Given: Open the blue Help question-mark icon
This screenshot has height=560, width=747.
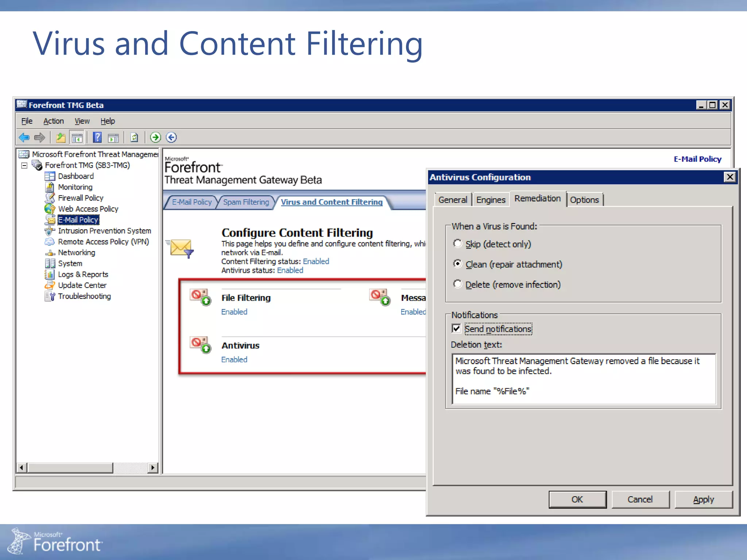Looking at the screenshot, I should [97, 137].
